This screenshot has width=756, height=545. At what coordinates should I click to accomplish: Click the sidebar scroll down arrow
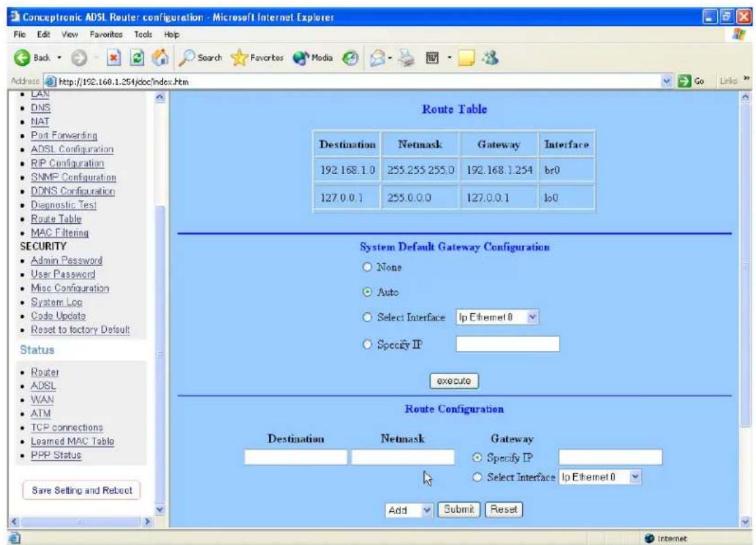click(x=160, y=509)
